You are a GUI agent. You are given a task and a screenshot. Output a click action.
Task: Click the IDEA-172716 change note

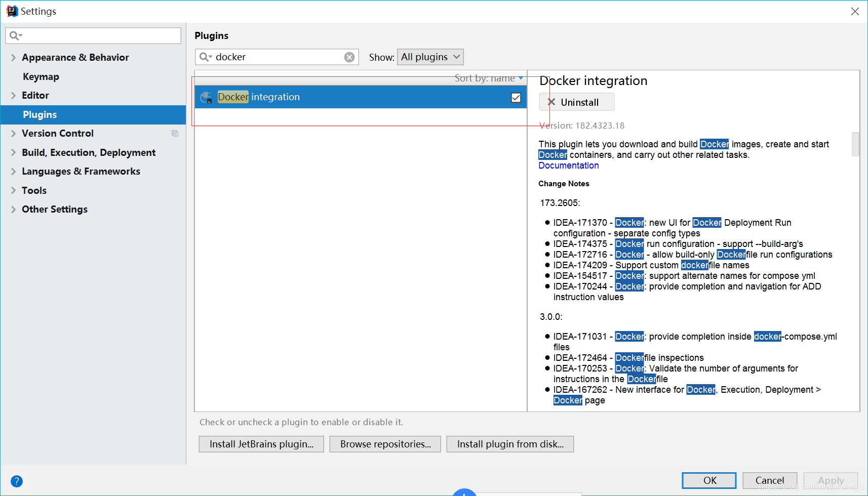coord(693,255)
